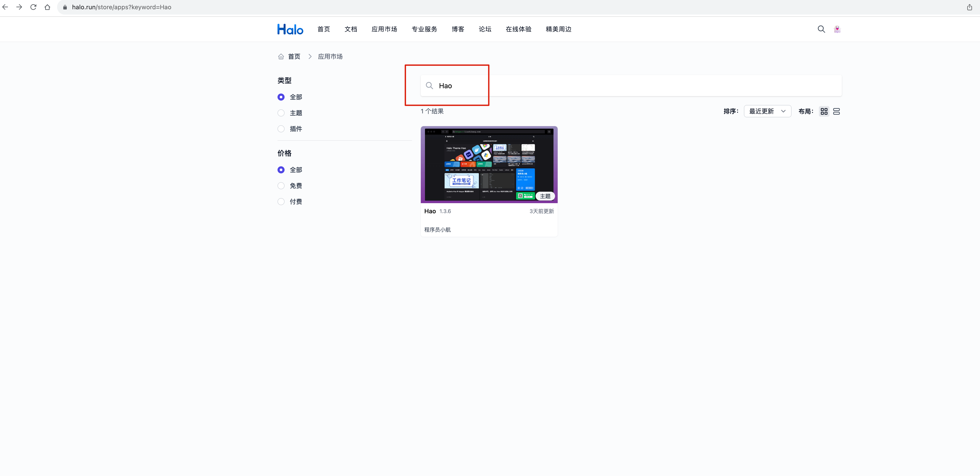Click the 应用市场 breadcrumb link
The width and height of the screenshot is (980, 476).
pyautogui.click(x=330, y=56)
